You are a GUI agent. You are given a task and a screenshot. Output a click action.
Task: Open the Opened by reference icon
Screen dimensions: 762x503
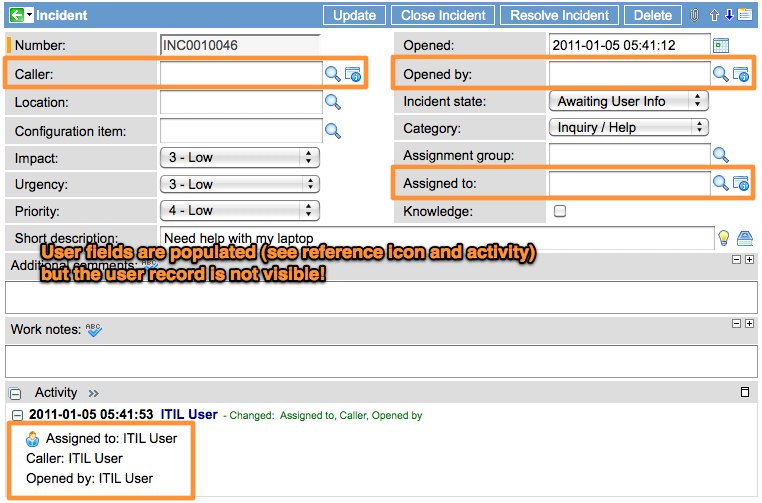coord(741,74)
